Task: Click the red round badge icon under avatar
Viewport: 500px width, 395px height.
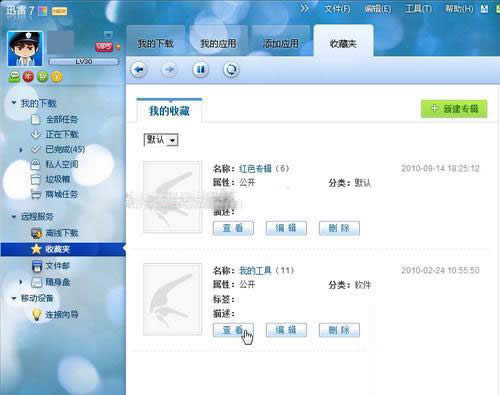Action: [x=28, y=77]
